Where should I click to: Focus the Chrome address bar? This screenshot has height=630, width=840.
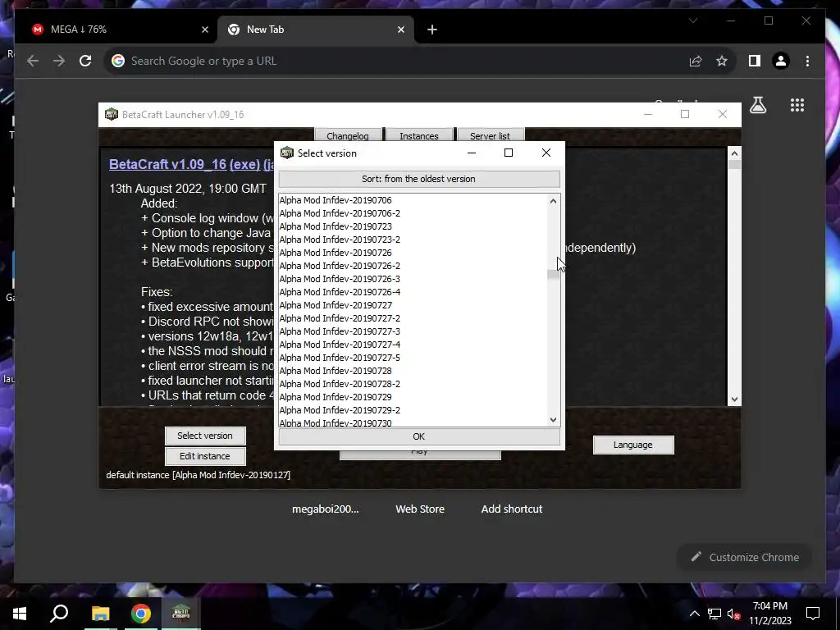pyautogui.click(x=396, y=61)
